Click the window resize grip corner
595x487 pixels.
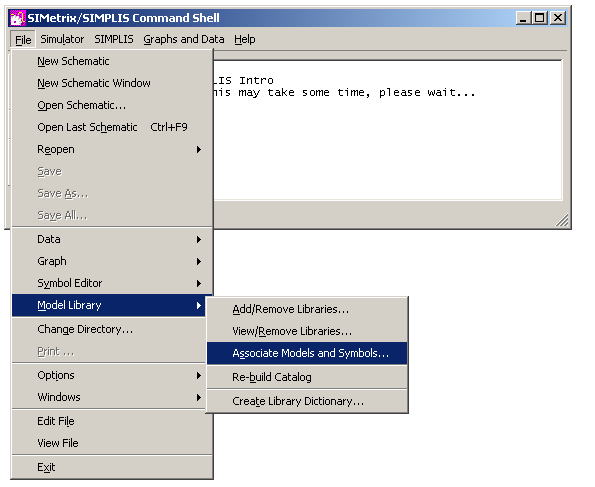pos(562,221)
